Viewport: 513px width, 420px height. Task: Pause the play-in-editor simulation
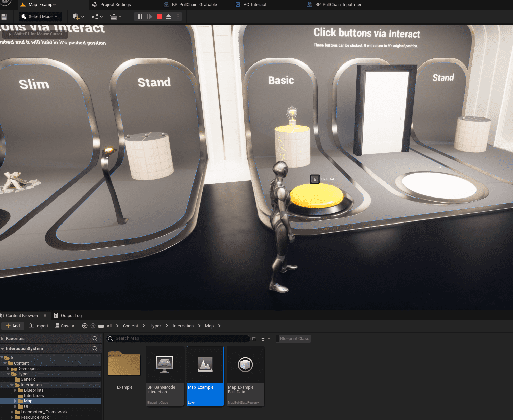140,16
